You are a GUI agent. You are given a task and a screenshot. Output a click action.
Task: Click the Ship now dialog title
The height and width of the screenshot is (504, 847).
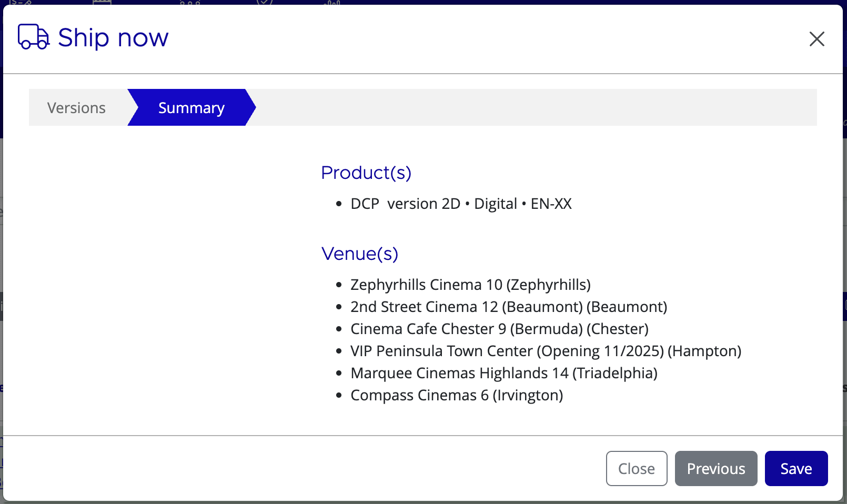coord(113,38)
